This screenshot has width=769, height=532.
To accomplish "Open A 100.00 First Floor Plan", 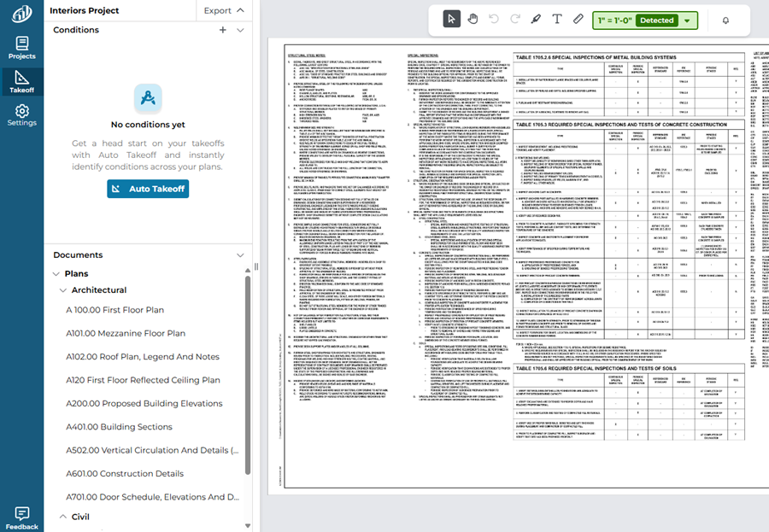I will pos(114,310).
